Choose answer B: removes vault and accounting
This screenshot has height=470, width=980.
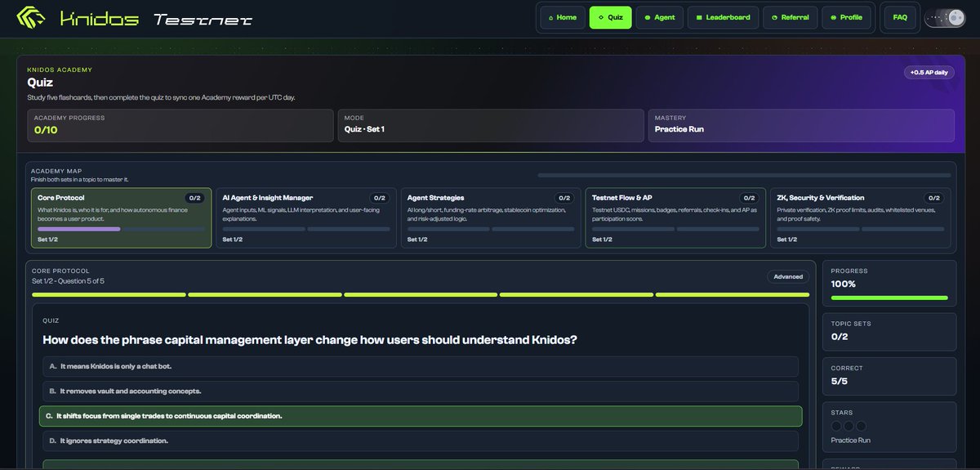tap(419, 391)
